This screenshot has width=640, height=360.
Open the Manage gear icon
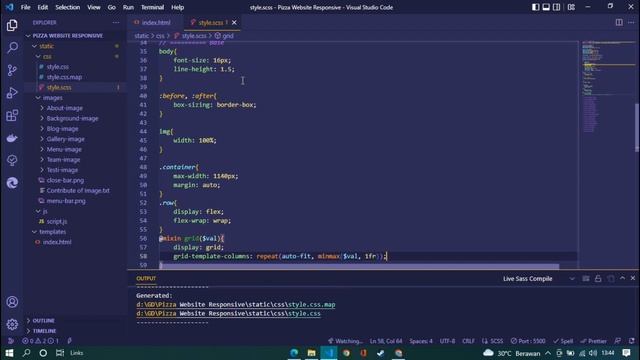[x=12, y=324]
